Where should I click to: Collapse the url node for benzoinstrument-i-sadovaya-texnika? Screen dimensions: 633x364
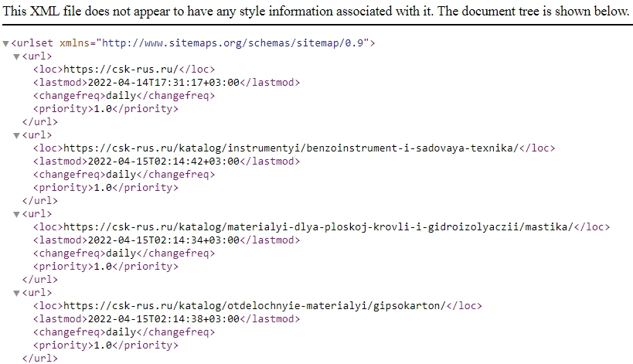click(x=16, y=135)
